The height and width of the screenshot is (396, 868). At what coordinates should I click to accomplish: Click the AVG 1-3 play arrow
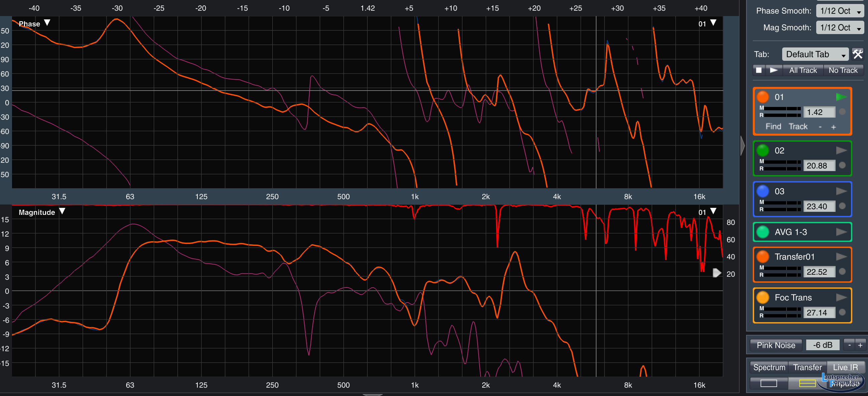(841, 232)
